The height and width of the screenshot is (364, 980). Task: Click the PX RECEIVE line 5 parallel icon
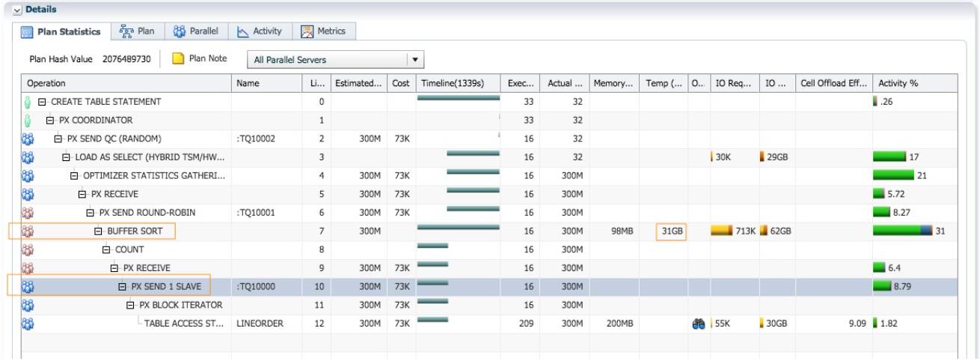pyautogui.click(x=29, y=194)
